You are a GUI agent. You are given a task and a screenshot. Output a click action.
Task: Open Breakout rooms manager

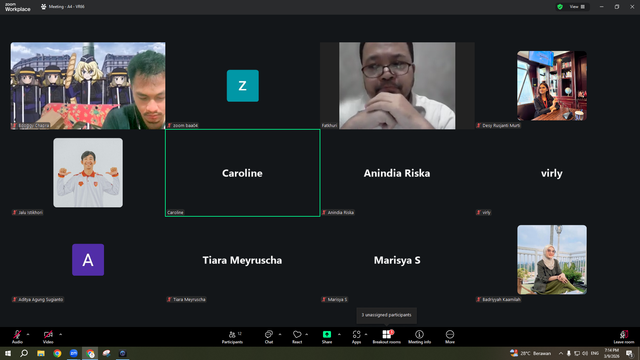[387, 337]
